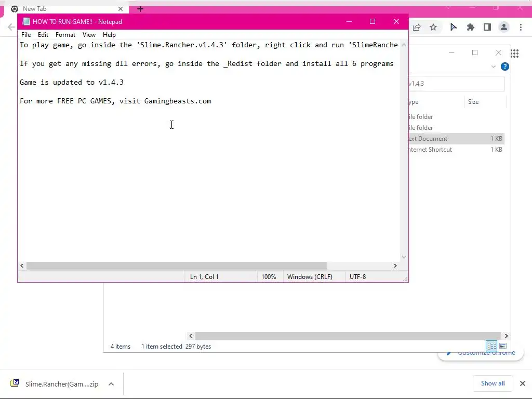Viewport: 532px width, 399px height.
Task: Open Chrome's three-dot menu
Action: [x=521, y=27]
